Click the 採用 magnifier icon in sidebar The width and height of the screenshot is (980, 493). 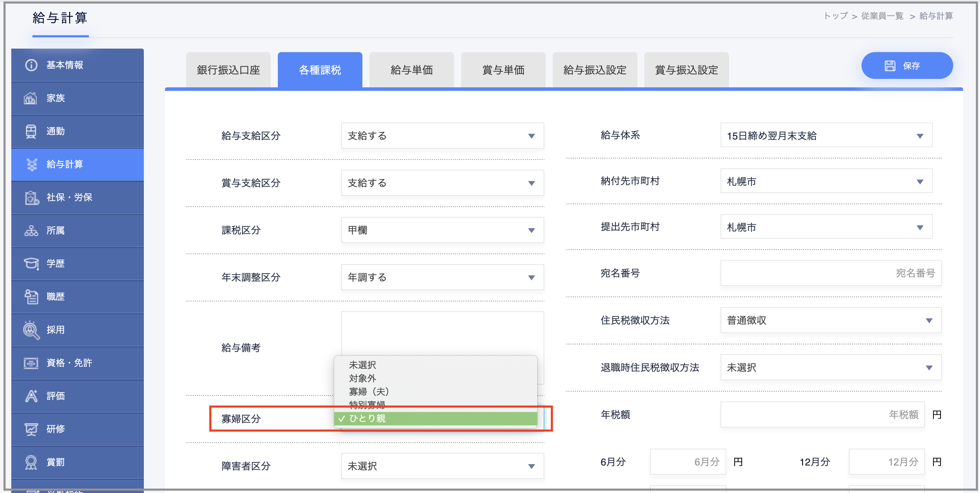[31, 330]
